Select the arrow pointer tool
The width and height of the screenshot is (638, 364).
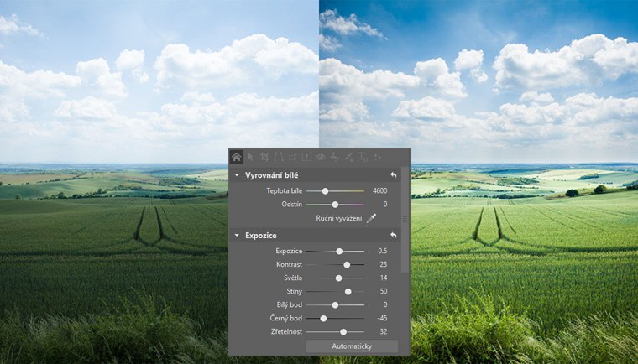coord(251,156)
